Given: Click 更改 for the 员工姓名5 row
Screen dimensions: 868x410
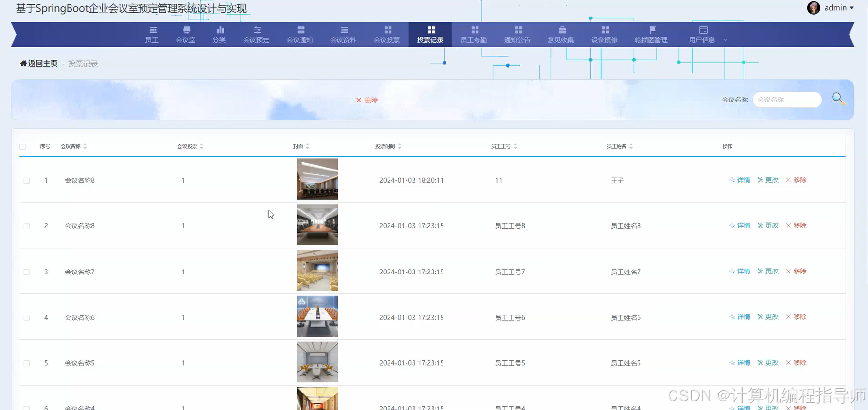Looking at the screenshot, I should pos(768,363).
